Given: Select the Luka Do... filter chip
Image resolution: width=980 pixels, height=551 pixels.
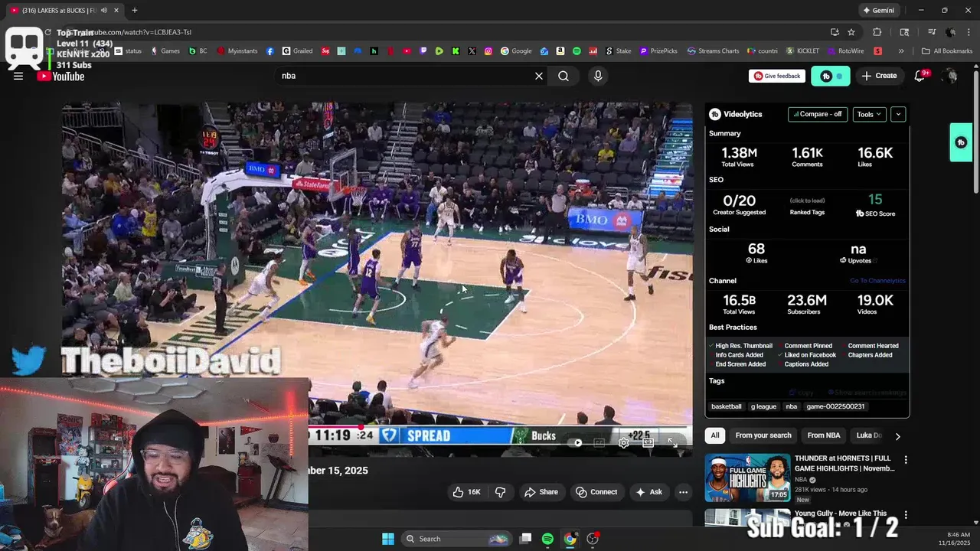Looking at the screenshot, I should pos(869,435).
